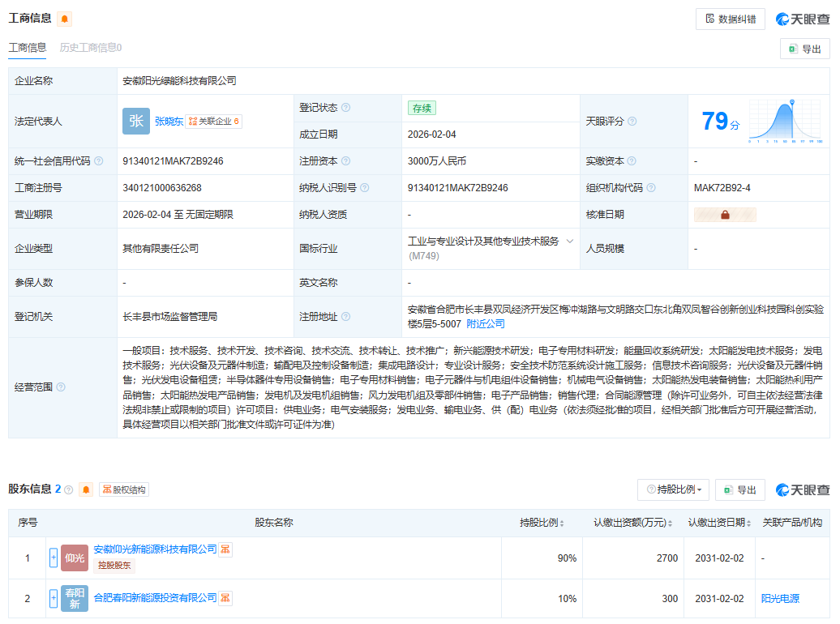
Task: Click help icon next to 经营范围
Action: pyautogui.click(x=61, y=387)
